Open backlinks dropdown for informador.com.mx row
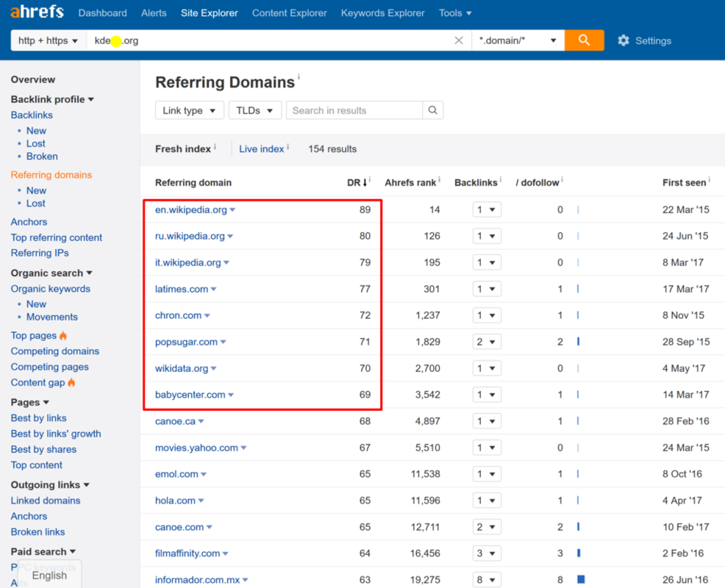This screenshot has width=725, height=588. click(x=487, y=580)
